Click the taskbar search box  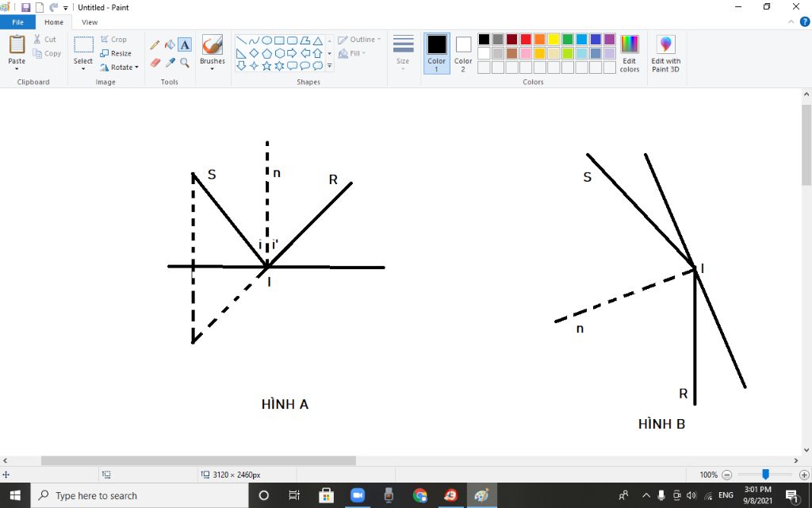click(x=140, y=495)
